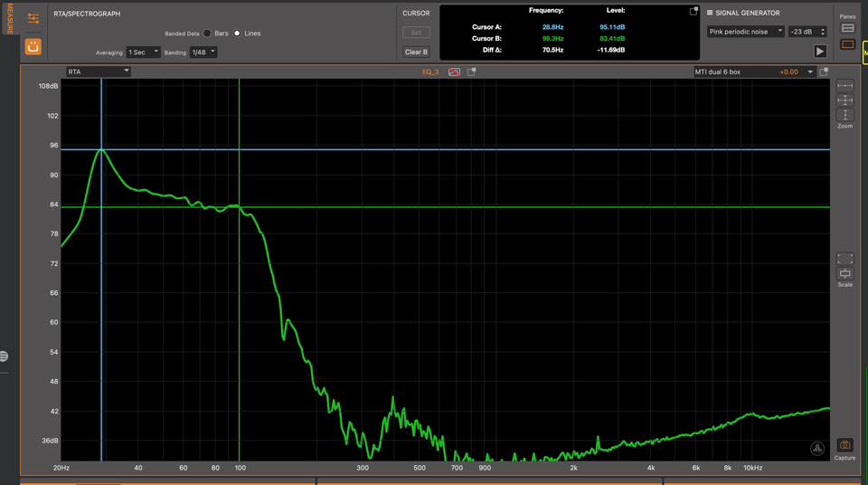Expand the Pink periodic noise dropdown
868x485 pixels.
click(x=745, y=32)
